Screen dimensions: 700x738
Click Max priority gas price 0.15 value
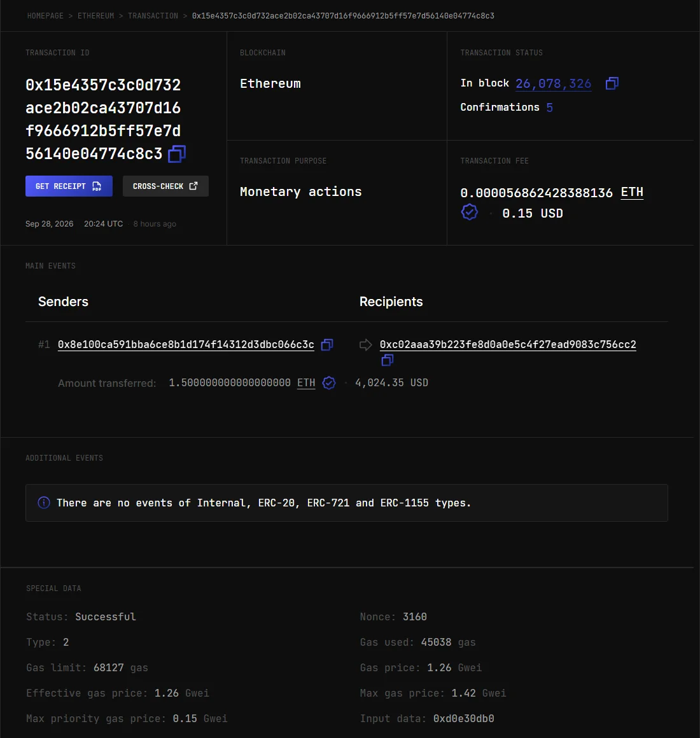[185, 718]
